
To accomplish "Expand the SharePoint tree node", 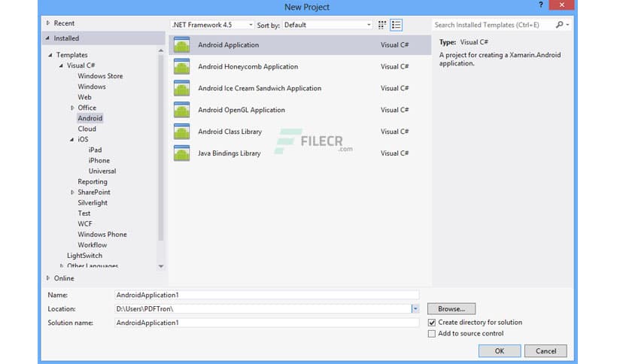I will coord(72,193).
